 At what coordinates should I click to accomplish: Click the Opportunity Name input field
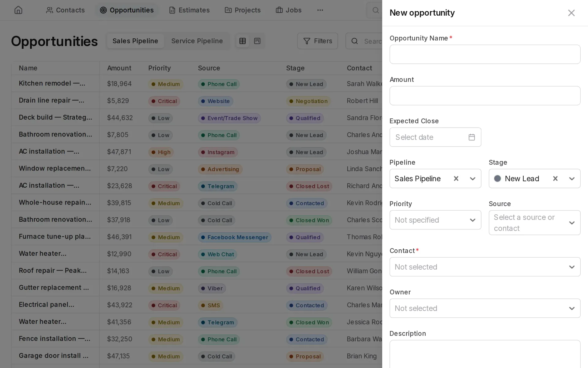point(485,54)
